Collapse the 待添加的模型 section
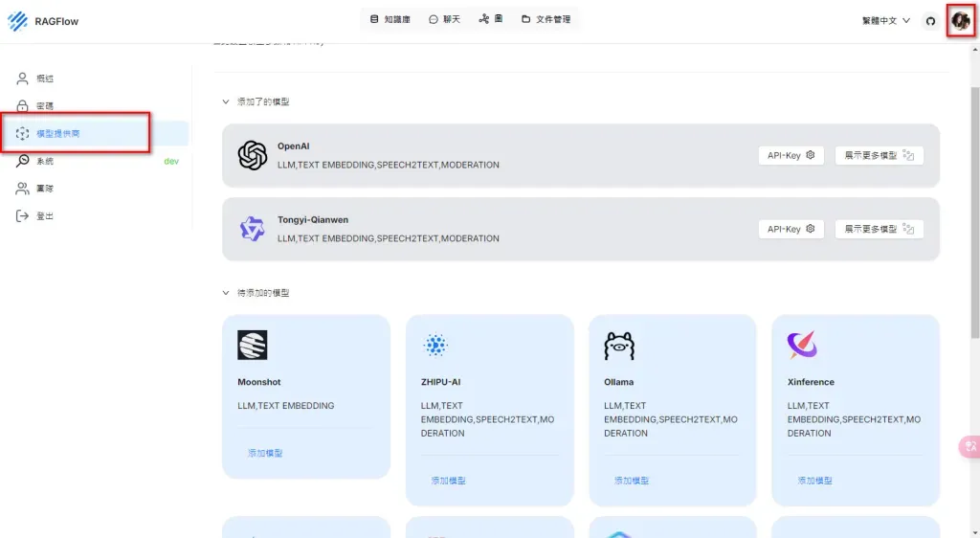The height and width of the screenshot is (538, 980). coord(226,293)
